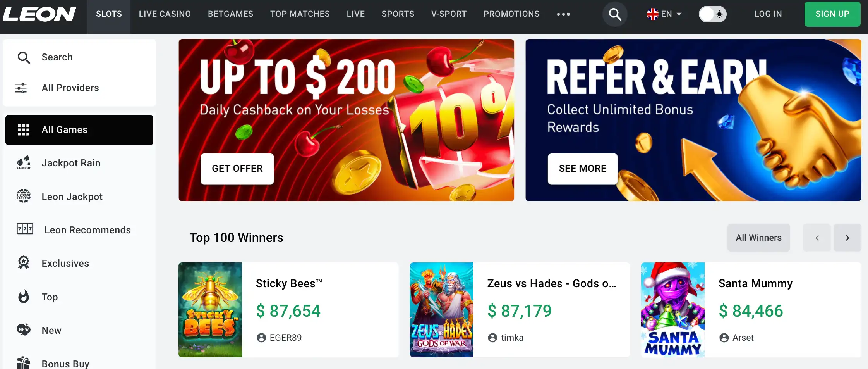Toggle the light/dark theme switch
868x369 pixels.
[712, 14]
